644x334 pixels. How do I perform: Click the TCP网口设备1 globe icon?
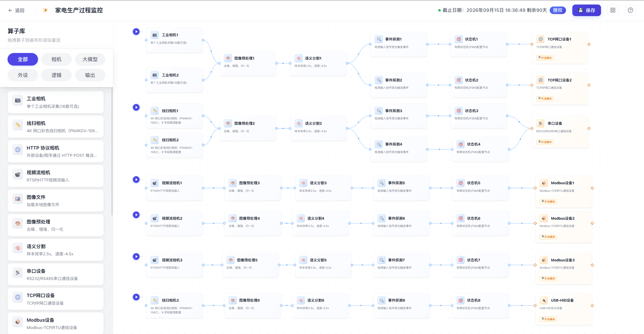(540, 39)
